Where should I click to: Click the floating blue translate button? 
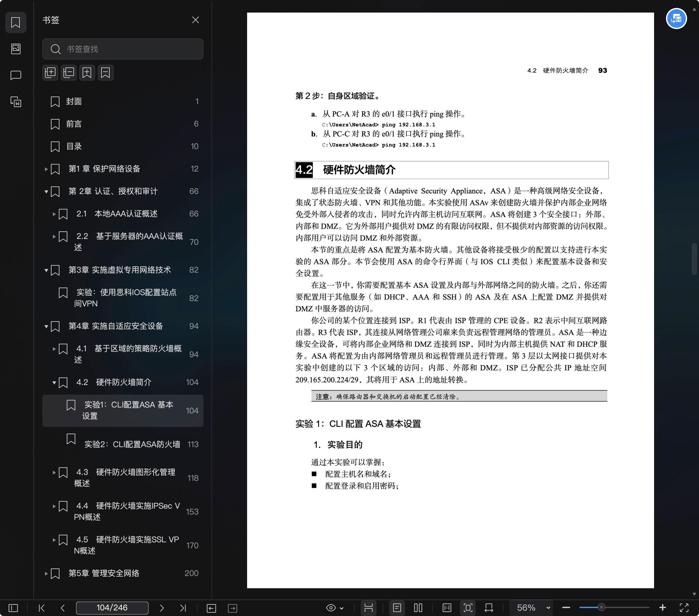point(676,19)
